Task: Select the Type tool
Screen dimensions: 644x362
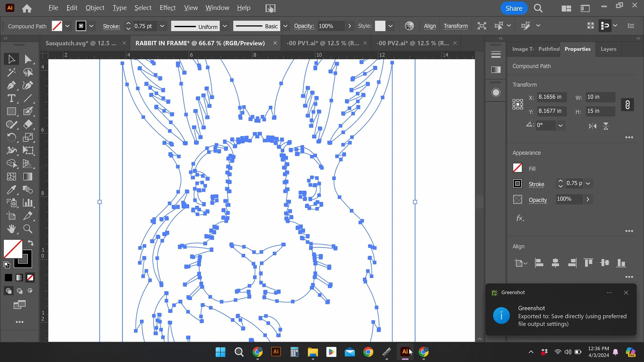Action: click(x=11, y=98)
